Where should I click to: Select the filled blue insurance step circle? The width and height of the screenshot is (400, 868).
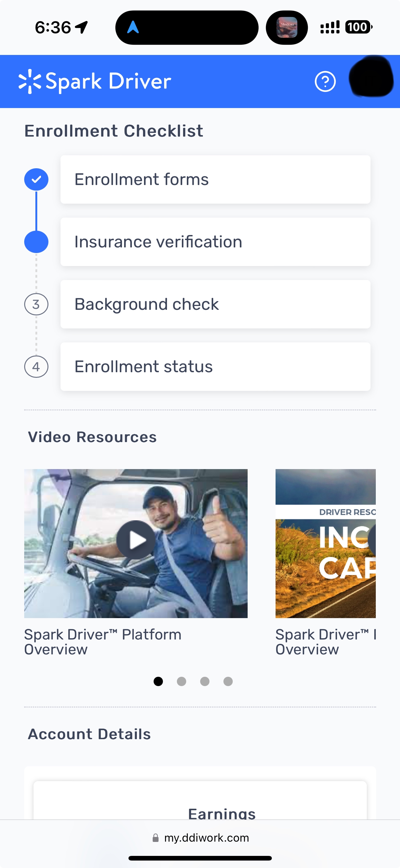tap(36, 242)
